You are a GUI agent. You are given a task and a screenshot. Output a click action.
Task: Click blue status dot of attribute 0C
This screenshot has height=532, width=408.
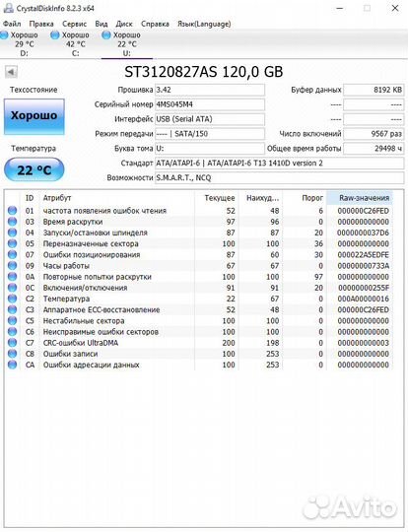tap(12, 288)
